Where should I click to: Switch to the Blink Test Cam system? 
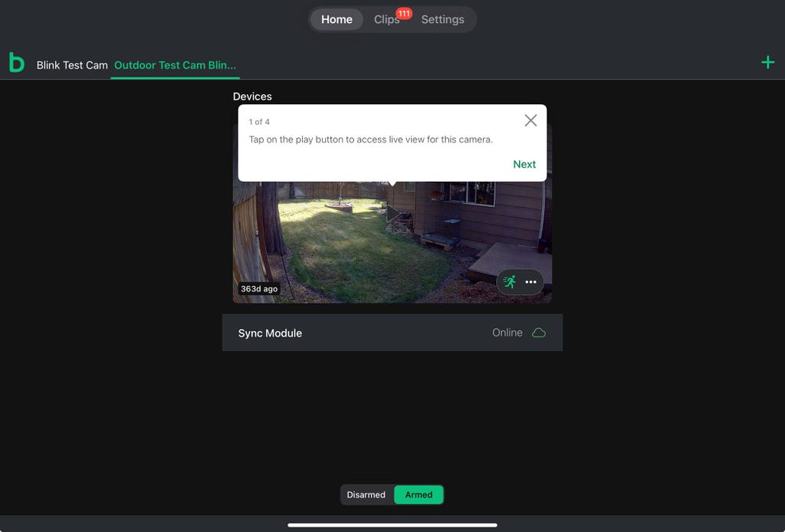click(72, 65)
